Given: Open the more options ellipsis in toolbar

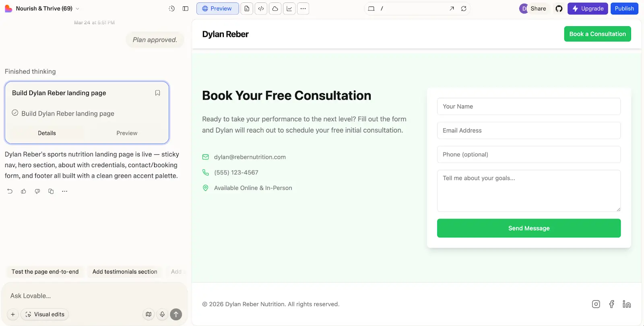Looking at the screenshot, I should 303,8.
